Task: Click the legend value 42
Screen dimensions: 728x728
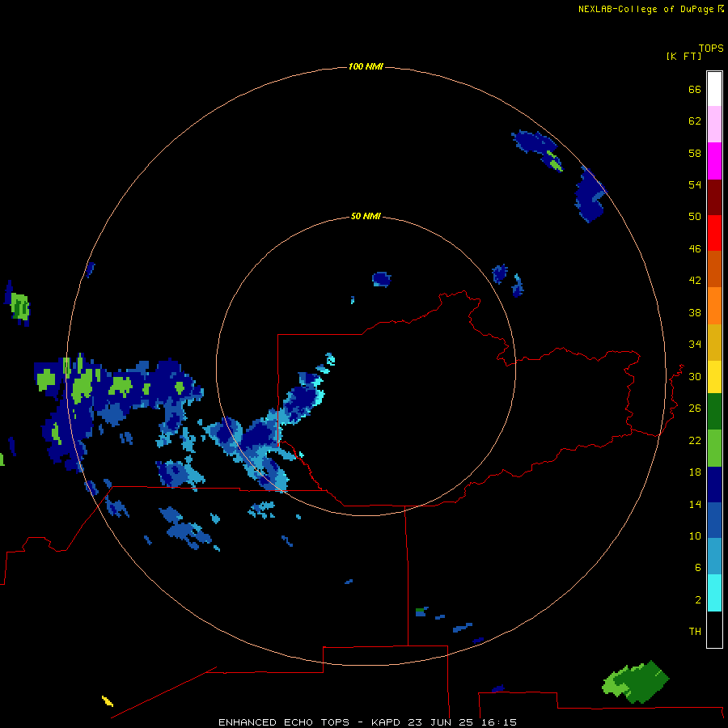Action: (x=695, y=281)
